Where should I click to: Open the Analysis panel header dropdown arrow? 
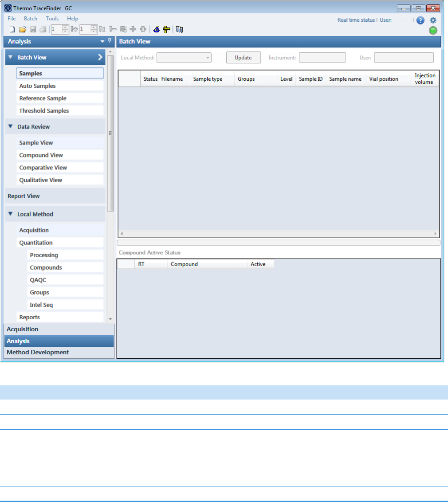click(102, 41)
